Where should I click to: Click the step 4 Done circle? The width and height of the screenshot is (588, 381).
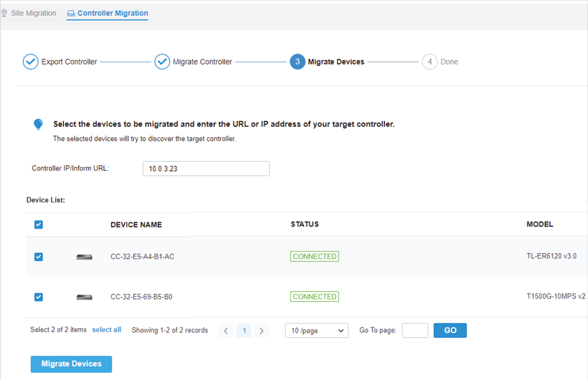pos(430,62)
